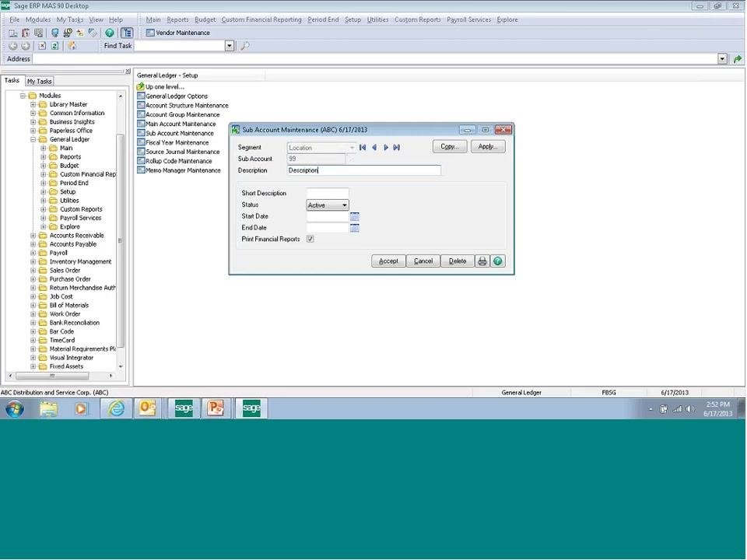Open the Find Task dropdown arrow
Viewport: 747px width, 560px height.
click(230, 46)
